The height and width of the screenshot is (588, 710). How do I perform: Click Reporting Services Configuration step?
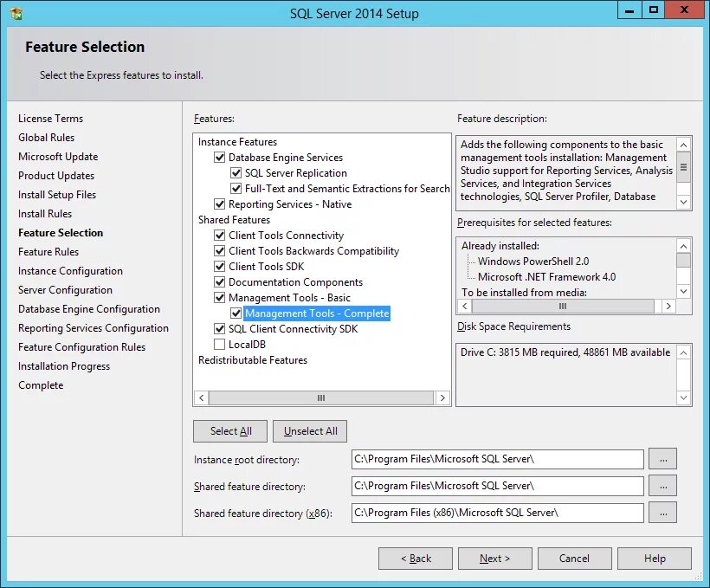tap(94, 328)
